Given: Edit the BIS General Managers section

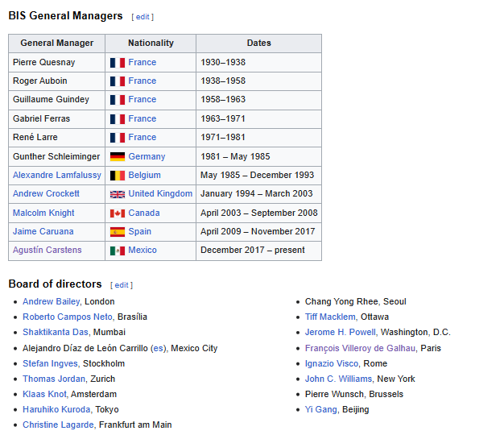Looking at the screenshot, I should (x=143, y=17).
